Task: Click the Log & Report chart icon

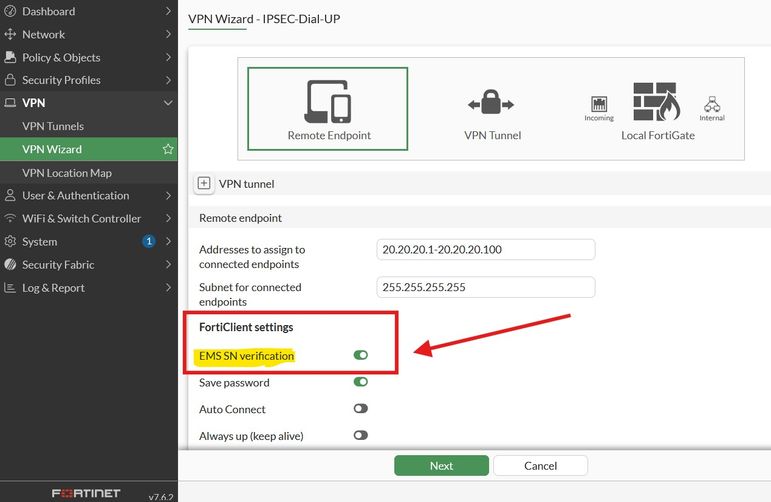Action: (x=10, y=288)
